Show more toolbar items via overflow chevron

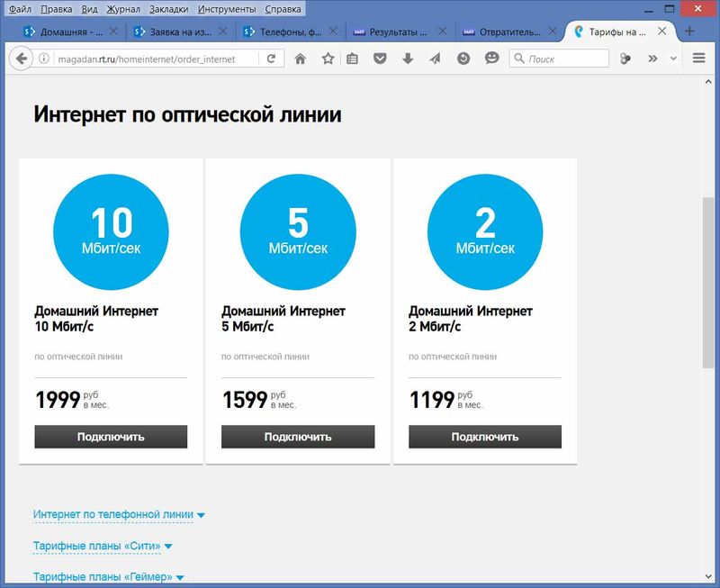point(652,59)
